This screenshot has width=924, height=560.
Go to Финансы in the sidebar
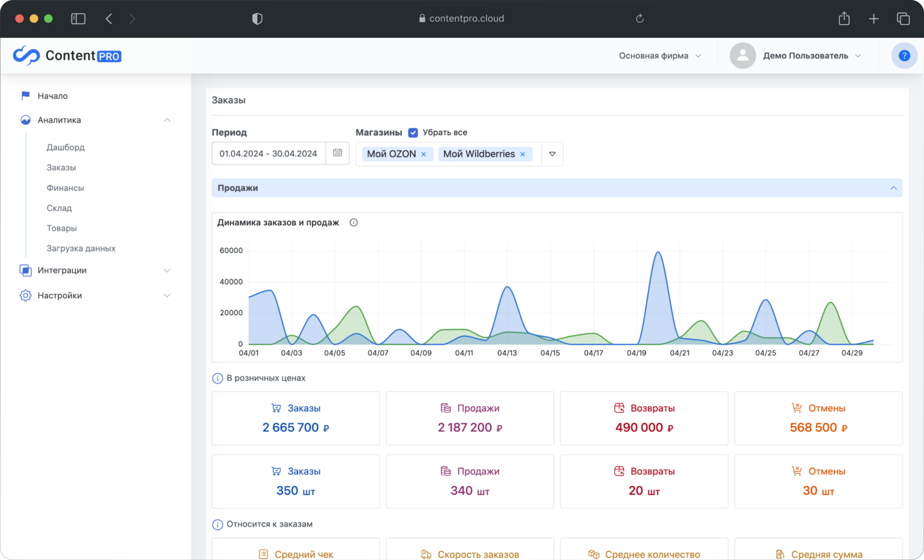pyautogui.click(x=65, y=188)
